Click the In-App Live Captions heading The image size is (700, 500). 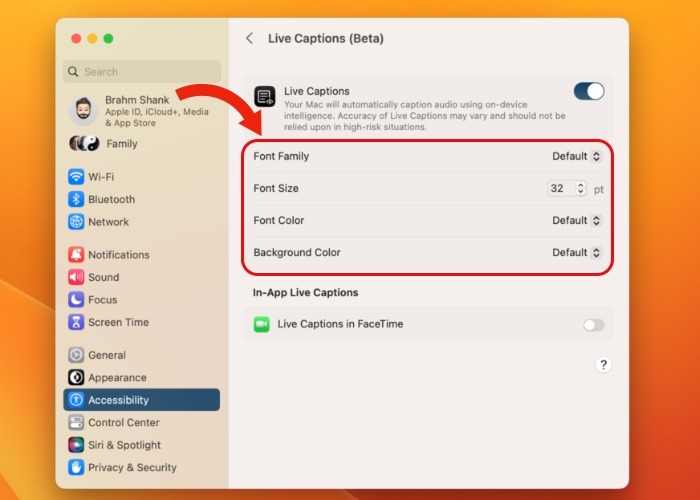[x=305, y=292]
